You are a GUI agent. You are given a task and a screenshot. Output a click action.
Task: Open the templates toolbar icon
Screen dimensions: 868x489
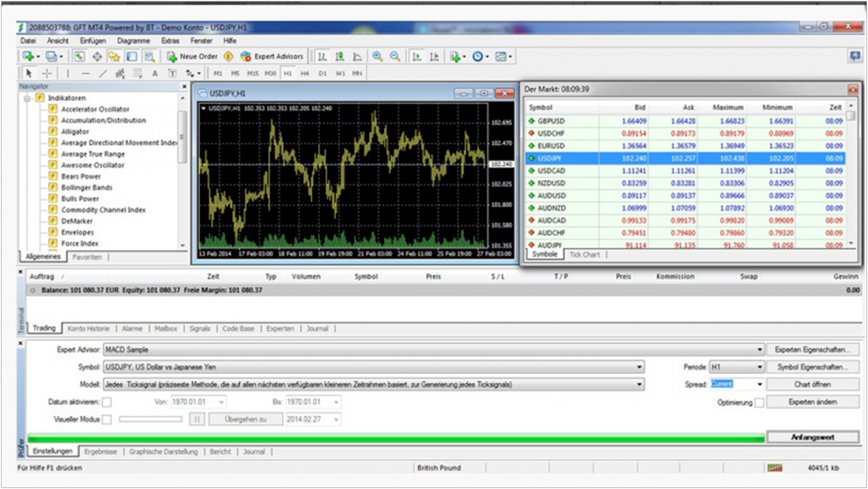[x=503, y=57]
